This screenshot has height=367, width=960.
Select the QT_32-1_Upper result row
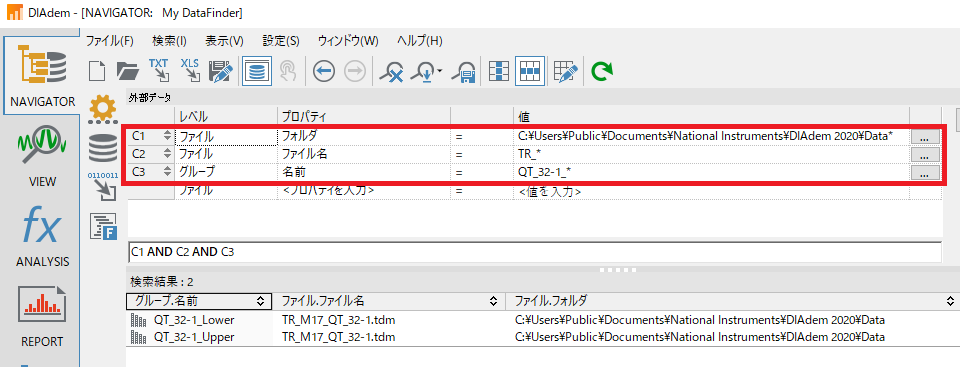click(x=542, y=337)
